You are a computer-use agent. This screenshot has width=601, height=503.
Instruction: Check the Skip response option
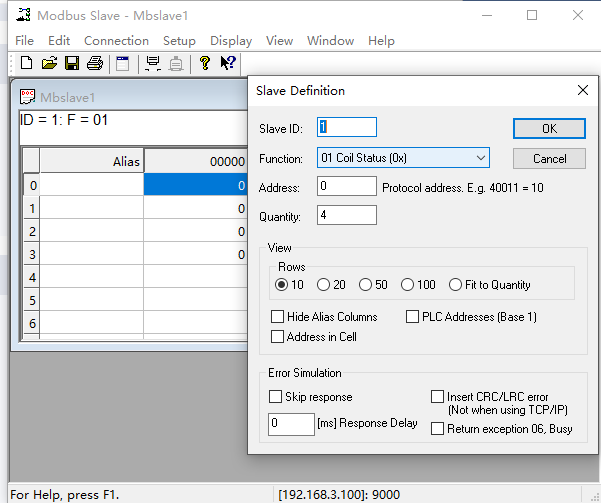[277, 397]
